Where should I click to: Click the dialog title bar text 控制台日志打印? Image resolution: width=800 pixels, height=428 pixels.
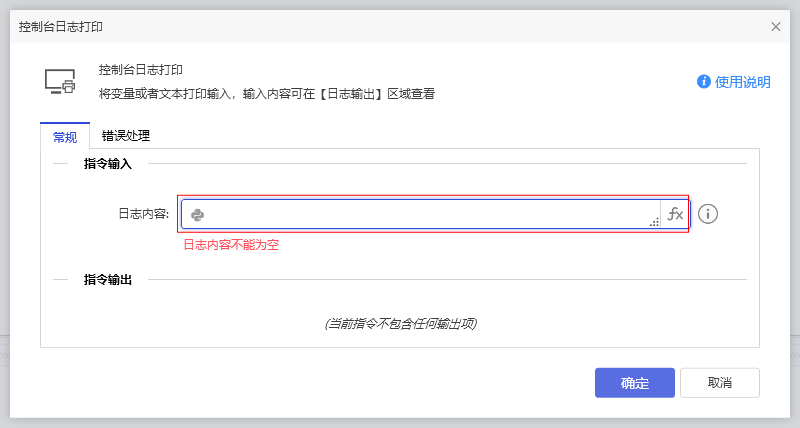(60, 27)
